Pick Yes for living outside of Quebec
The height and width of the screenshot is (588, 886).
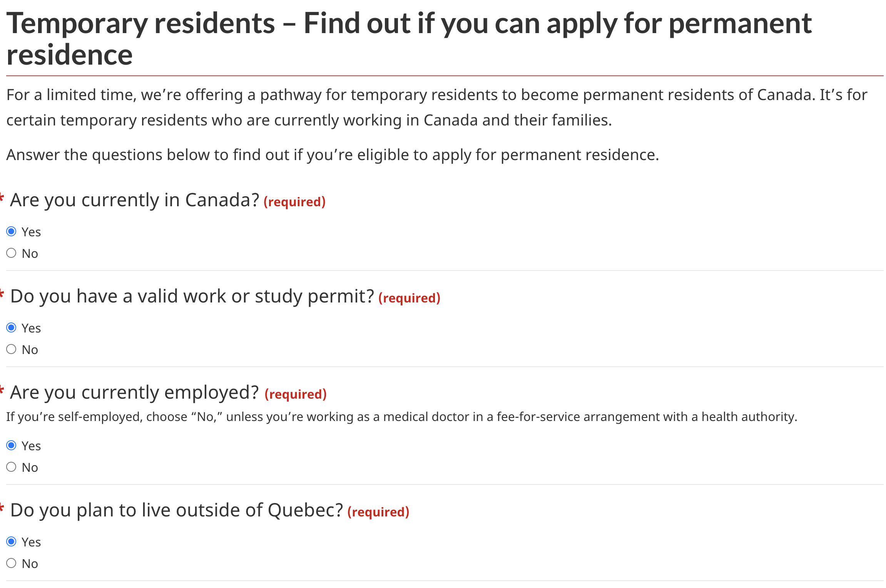pos(12,541)
